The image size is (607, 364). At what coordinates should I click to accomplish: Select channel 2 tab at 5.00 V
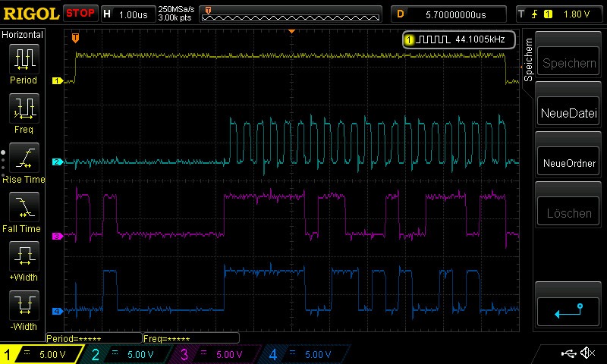point(127,354)
